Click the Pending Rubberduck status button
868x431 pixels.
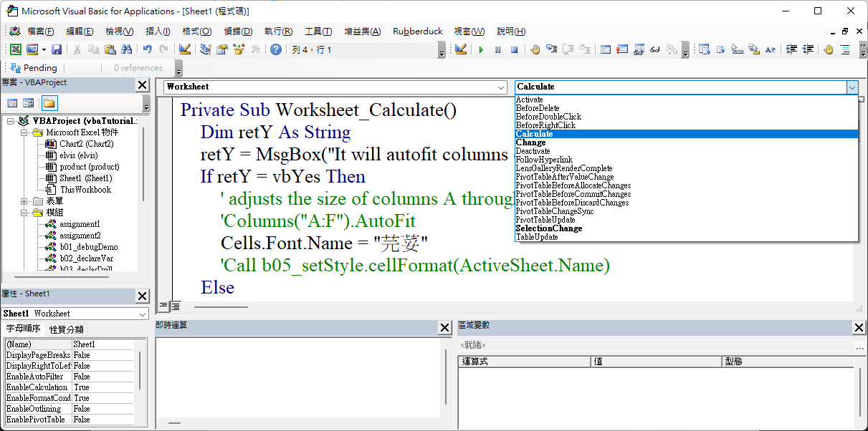tap(34, 68)
